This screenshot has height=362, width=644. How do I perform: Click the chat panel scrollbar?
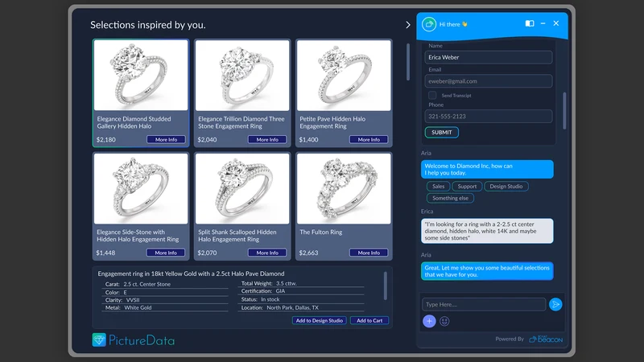point(564,111)
